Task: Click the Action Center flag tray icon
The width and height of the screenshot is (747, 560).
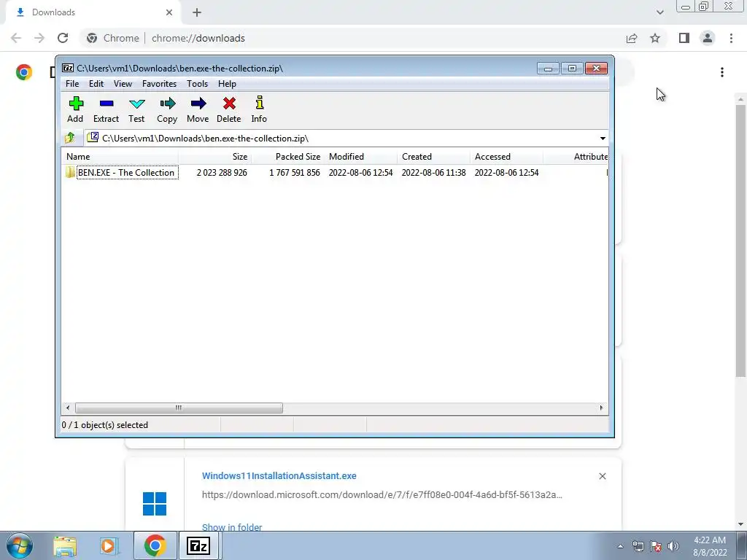Action: point(656,546)
